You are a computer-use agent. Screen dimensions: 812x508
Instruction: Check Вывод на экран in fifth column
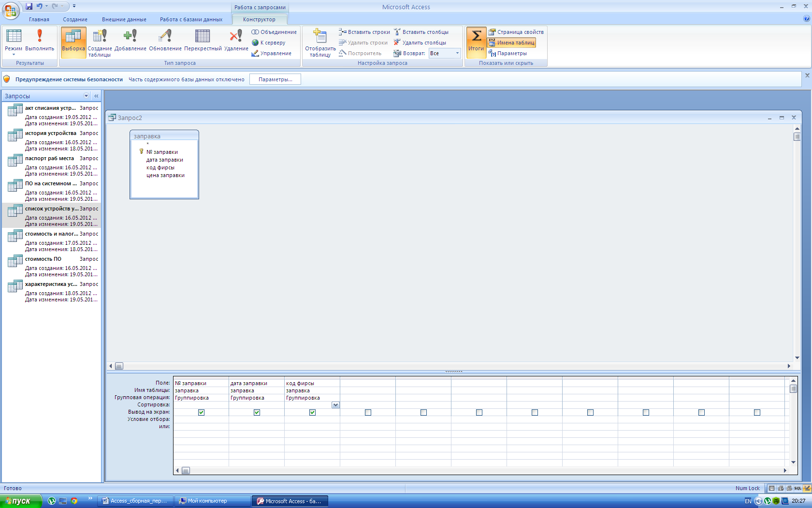[423, 412]
